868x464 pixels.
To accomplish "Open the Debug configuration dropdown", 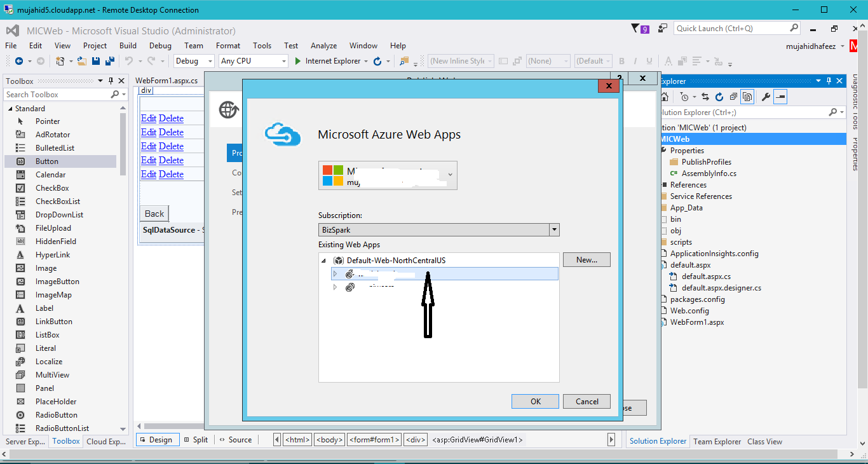I will (210, 61).
